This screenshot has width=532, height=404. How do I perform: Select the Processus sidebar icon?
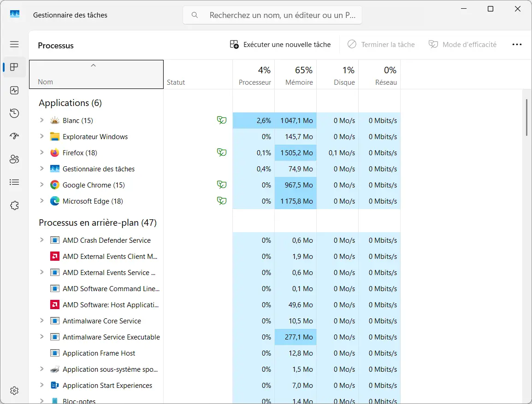(14, 67)
